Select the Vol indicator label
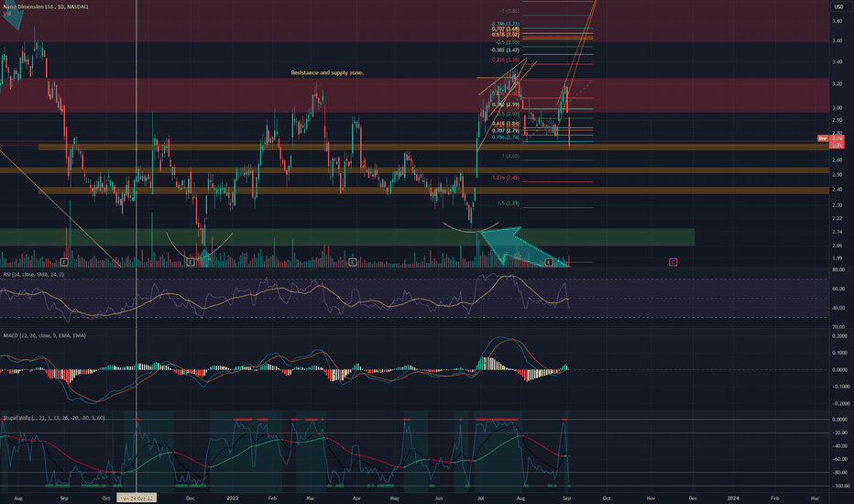The width and height of the screenshot is (854, 504). coord(7,13)
